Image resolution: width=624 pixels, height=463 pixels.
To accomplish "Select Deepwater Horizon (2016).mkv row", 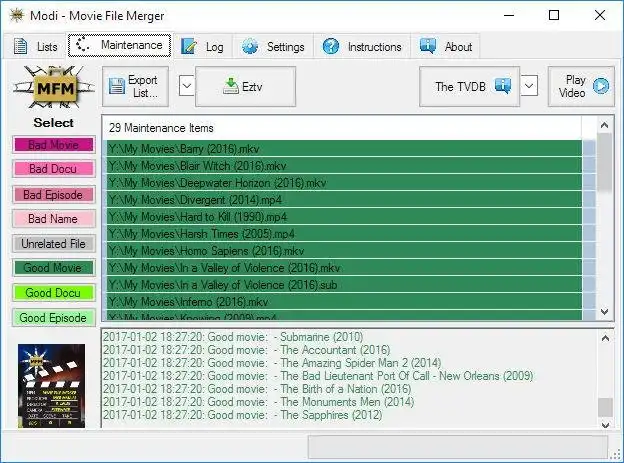I will tap(344, 183).
